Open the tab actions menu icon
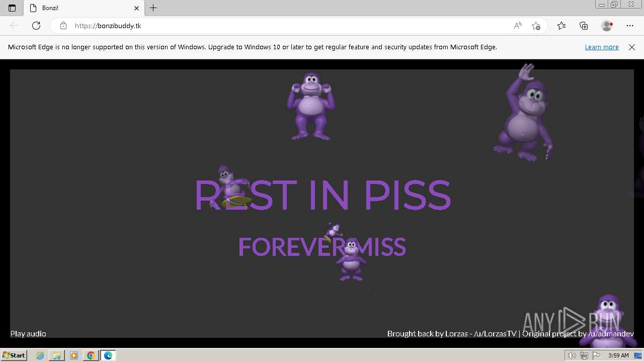 [12, 8]
